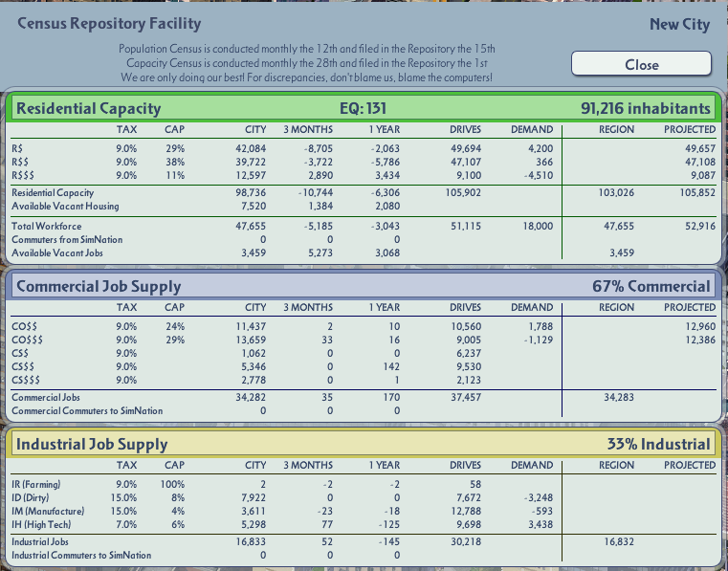Click the 67% Commercial label
The image size is (728, 571).
(651, 286)
